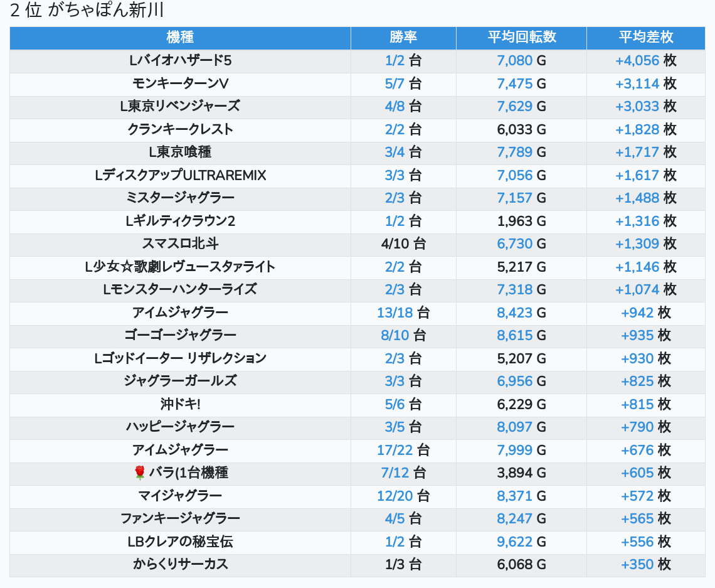
Task: Click the 平均差枚 column header
Action: point(645,38)
